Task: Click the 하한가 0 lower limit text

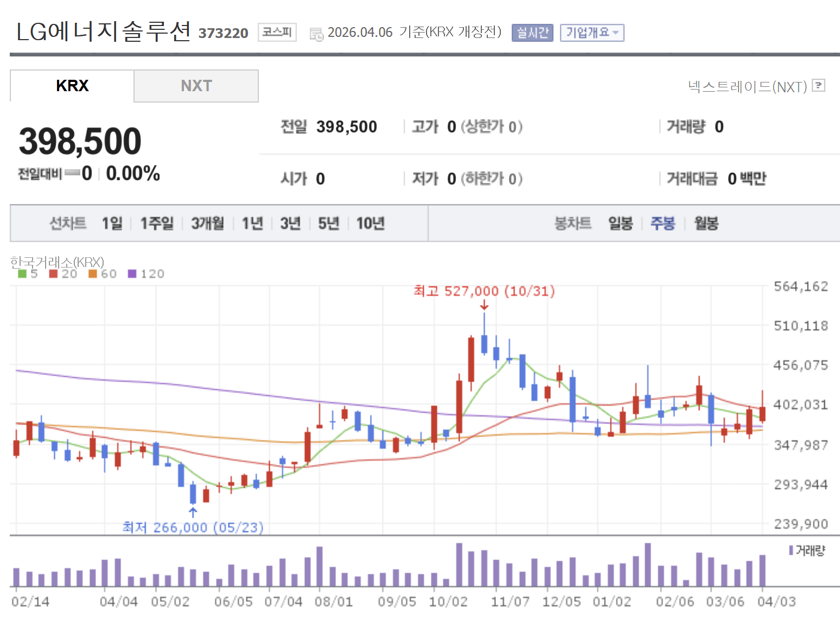Action: coord(492,179)
